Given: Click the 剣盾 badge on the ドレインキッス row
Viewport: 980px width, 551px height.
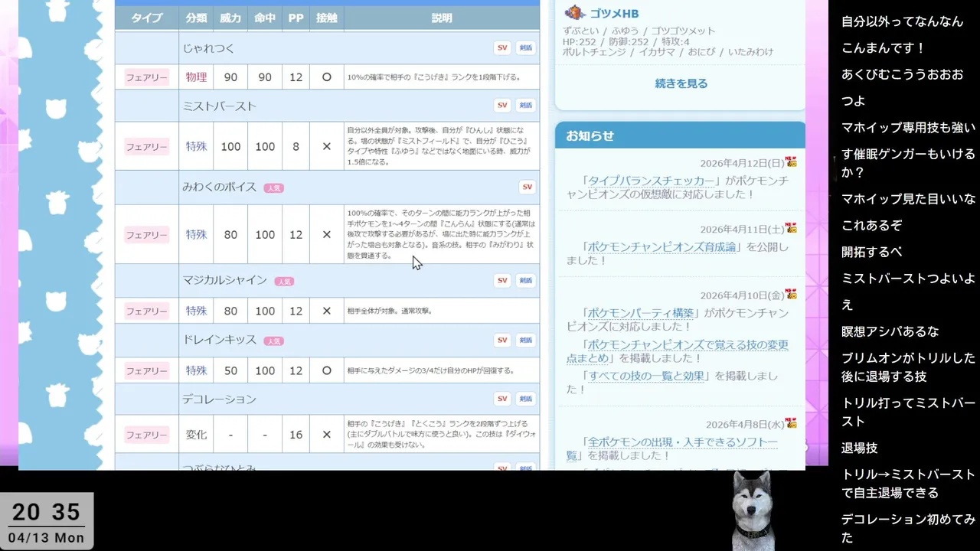Looking at the screenshot, I should [x=525, y=340].
